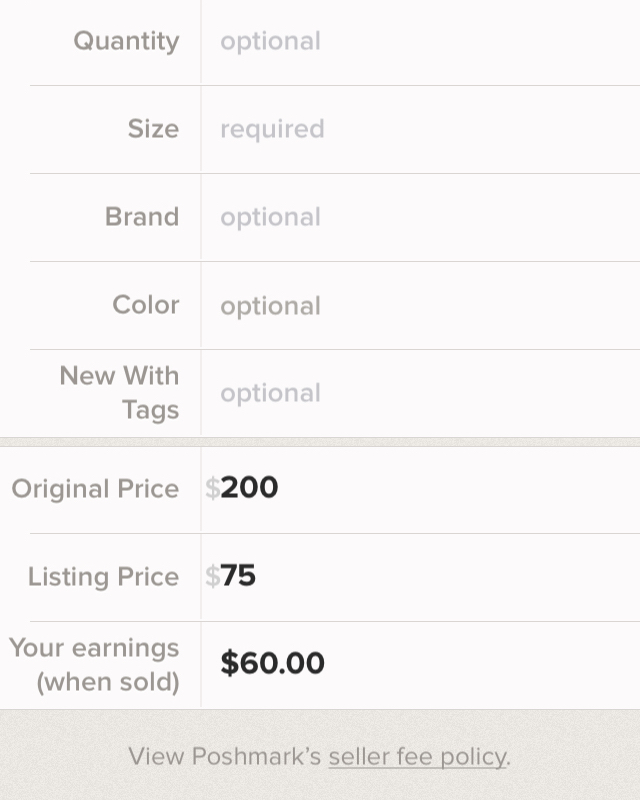Click the Original Price value 200
This screenshot has width=640, height=800.
(x=250, y=488)
